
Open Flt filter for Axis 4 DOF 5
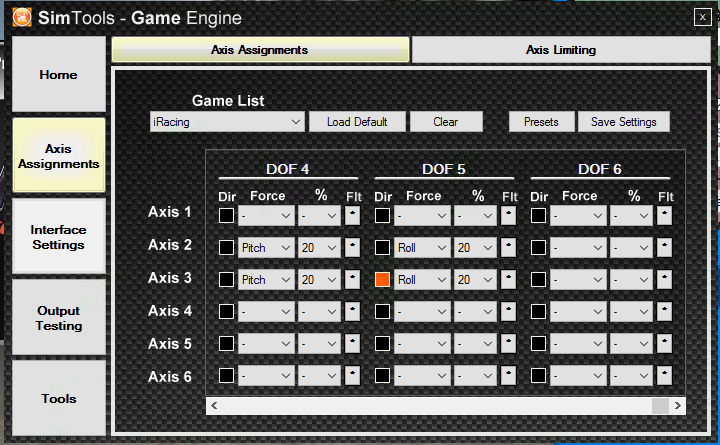508,312
